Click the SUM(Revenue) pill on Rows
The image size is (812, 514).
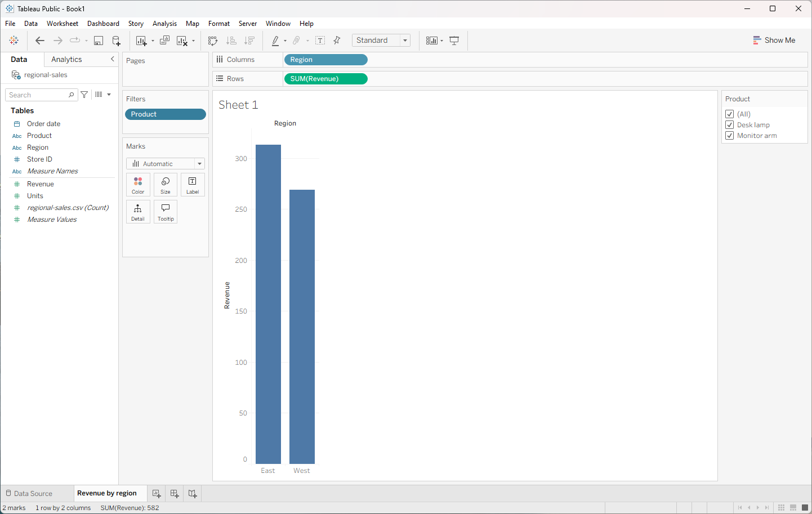pos(326,79)
